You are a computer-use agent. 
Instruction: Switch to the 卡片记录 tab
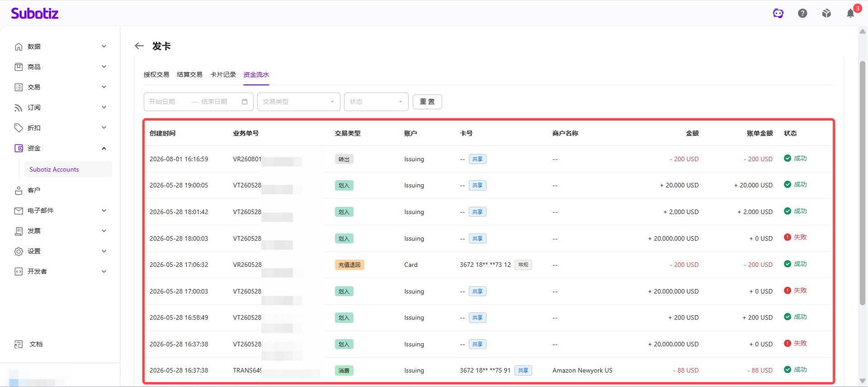tap(223, 75)
